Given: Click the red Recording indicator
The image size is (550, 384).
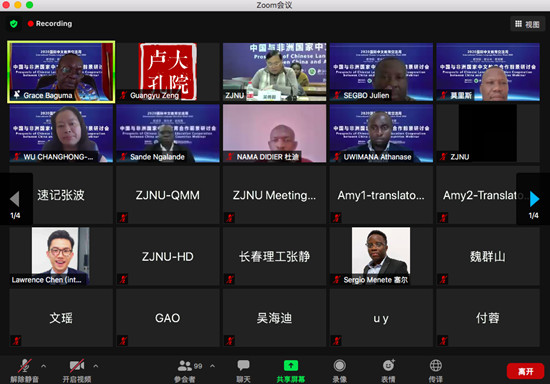Looking at the screenshot, I should coord(50,23).
